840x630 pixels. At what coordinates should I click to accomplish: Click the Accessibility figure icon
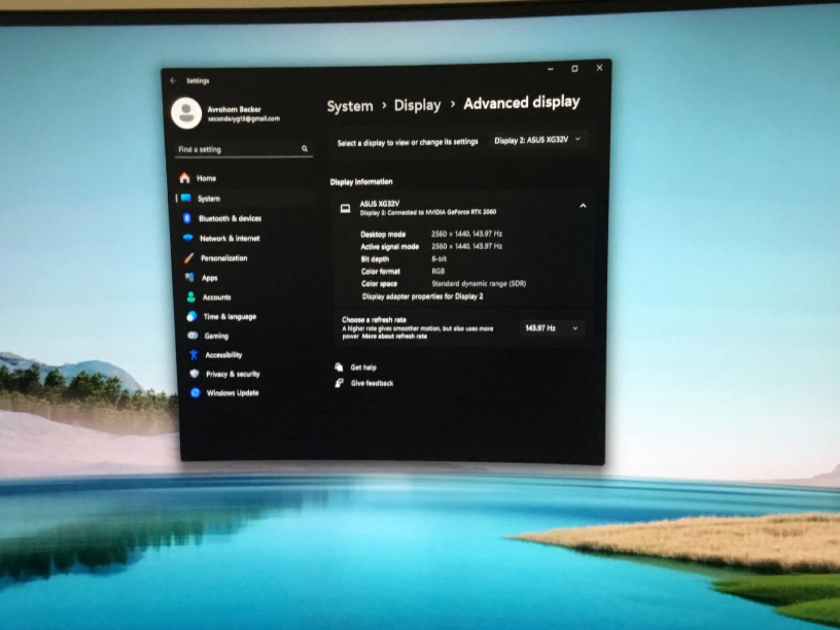[194, 355]
